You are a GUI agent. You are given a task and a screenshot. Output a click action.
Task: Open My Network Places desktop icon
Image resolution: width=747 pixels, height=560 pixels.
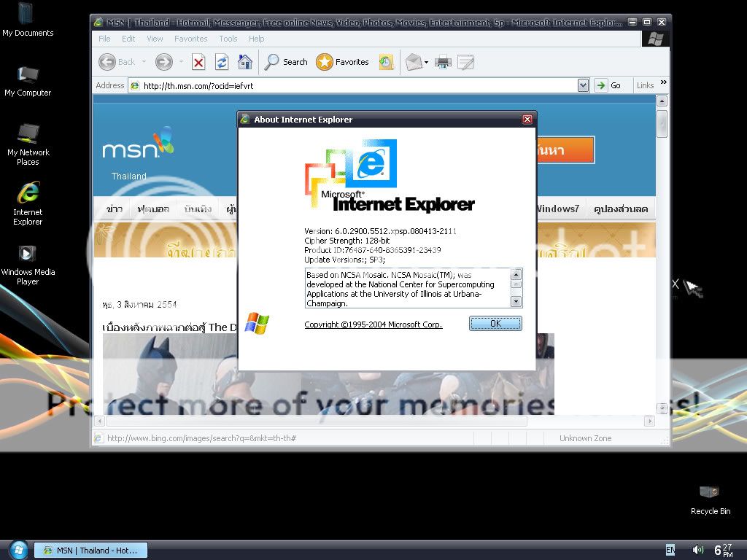[x=28, y=144]
